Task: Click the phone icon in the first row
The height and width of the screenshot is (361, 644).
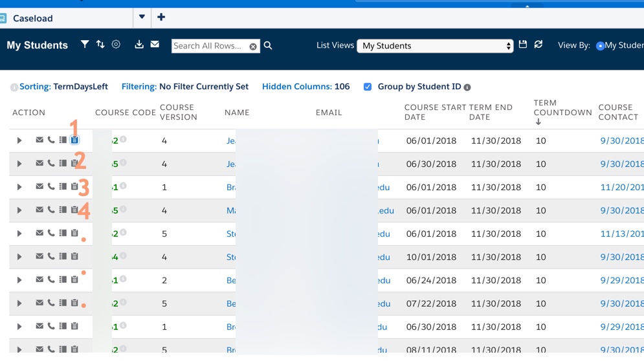Action: point(51,140)
